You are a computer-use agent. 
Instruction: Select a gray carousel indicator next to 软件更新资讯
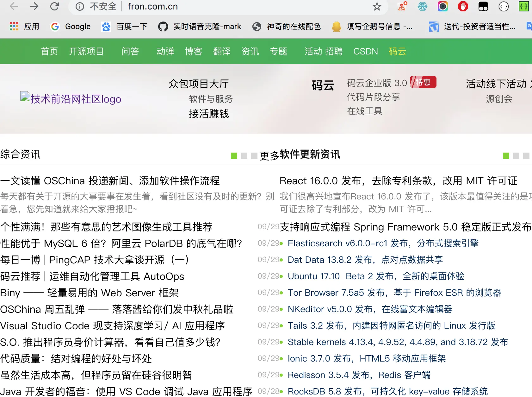coord(244,156)
